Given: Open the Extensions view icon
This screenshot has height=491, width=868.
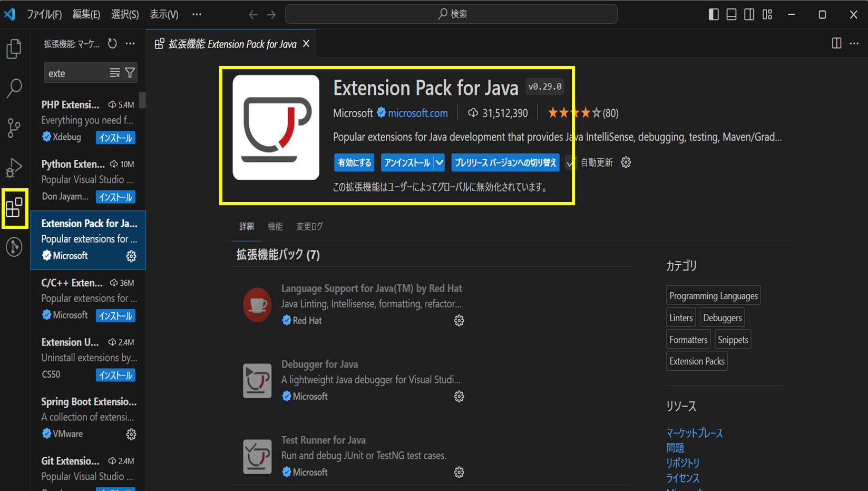Looking at the screenshot, I should click(14, 207).
